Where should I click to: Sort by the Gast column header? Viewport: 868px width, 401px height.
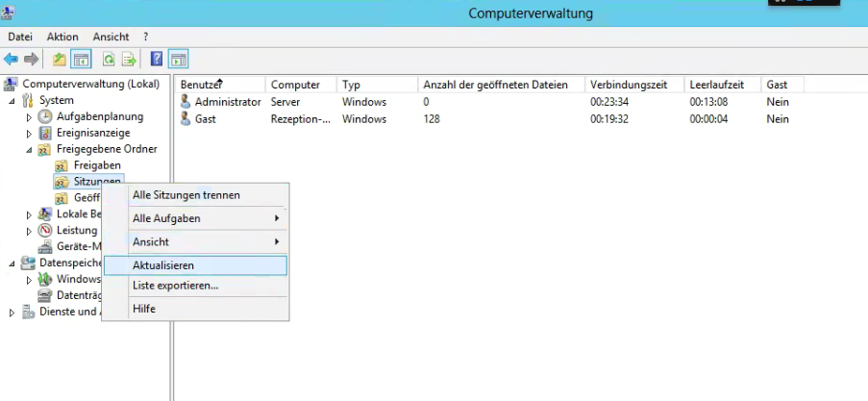pyautogui.click(x=782, y=85)
